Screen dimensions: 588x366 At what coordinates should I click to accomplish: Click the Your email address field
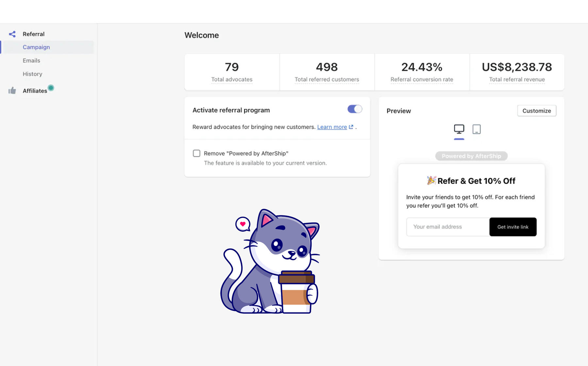click(x=448, y=227)
